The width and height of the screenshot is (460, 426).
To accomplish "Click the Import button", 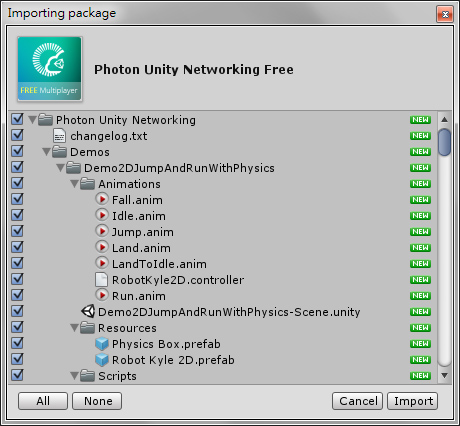I will coord(413,401).
